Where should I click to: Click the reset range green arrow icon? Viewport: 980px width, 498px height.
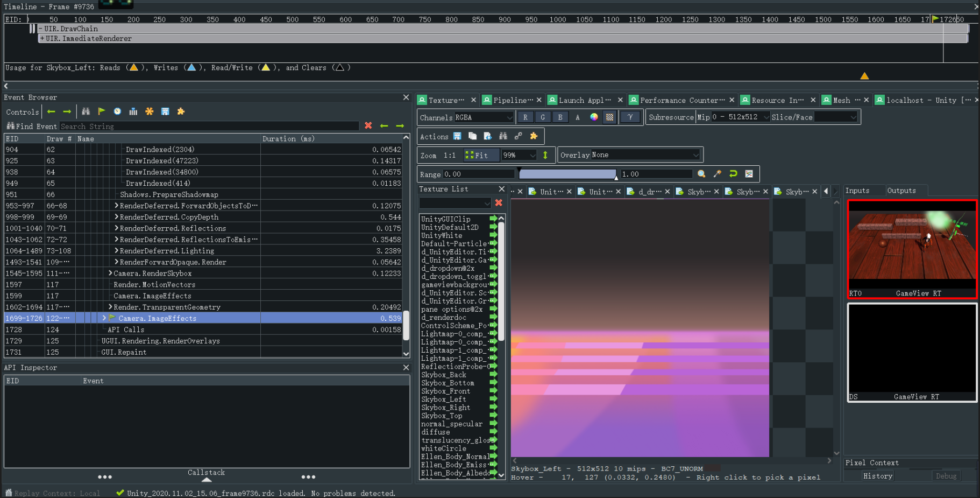(x=733, y=174)
